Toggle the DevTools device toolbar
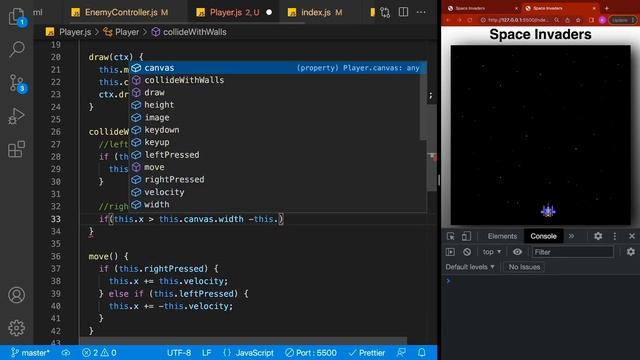 [x=466, y=236]
